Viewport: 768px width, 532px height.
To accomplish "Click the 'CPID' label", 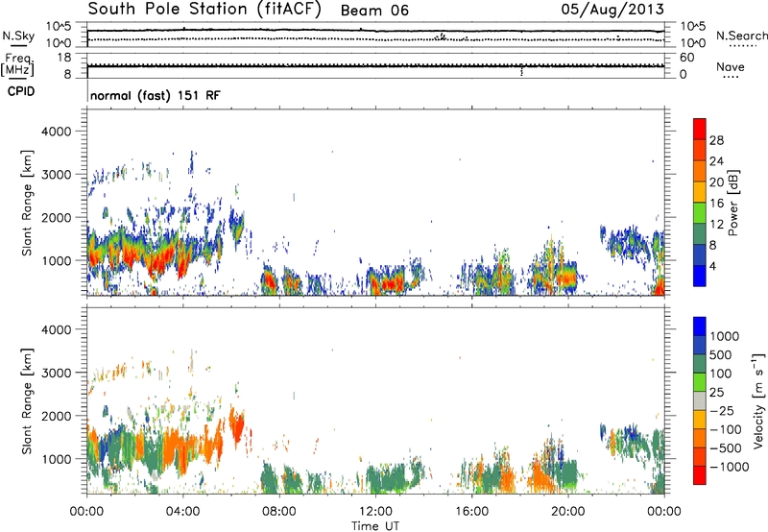I will point(21,91).
